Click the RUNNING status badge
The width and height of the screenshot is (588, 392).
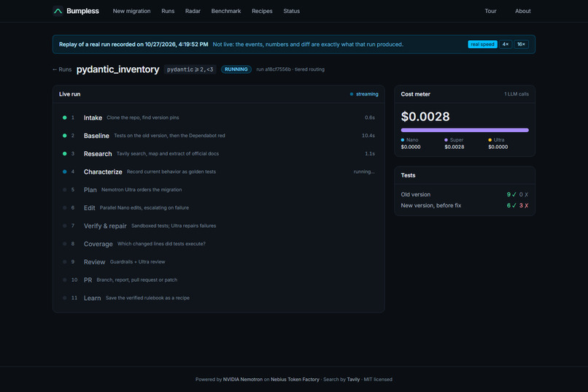[x=236, y=69]
